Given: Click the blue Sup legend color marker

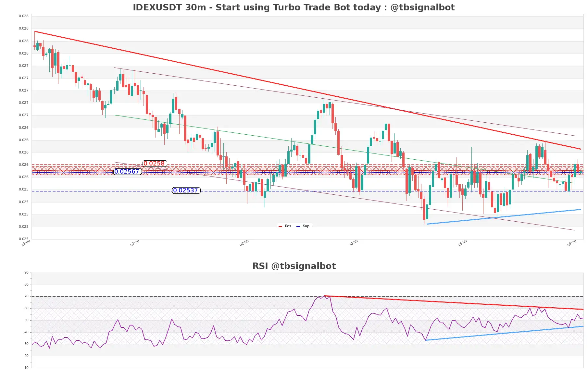Looking at the screenshot, I should [x=298, y=227].
